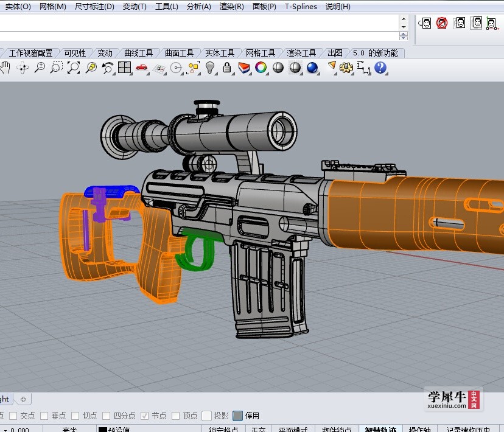Screen dimensions: 504x432
Task: Toggle the 垂点 perpendicular snap checkbox
Action: coord(44,416)
